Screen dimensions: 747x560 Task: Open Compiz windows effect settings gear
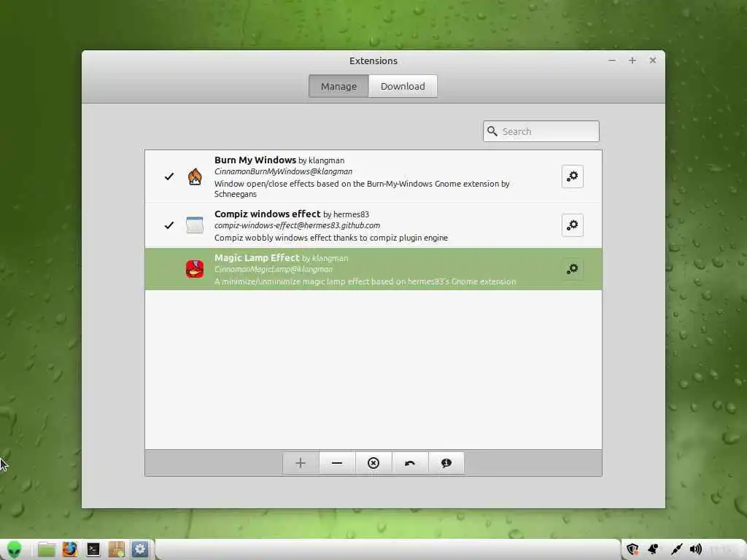pos(572,225)
